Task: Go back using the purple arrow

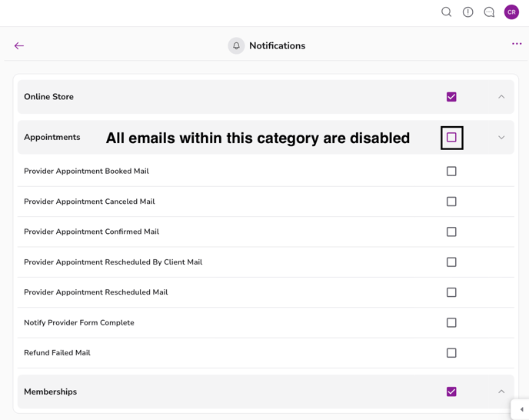Action: 19,46
